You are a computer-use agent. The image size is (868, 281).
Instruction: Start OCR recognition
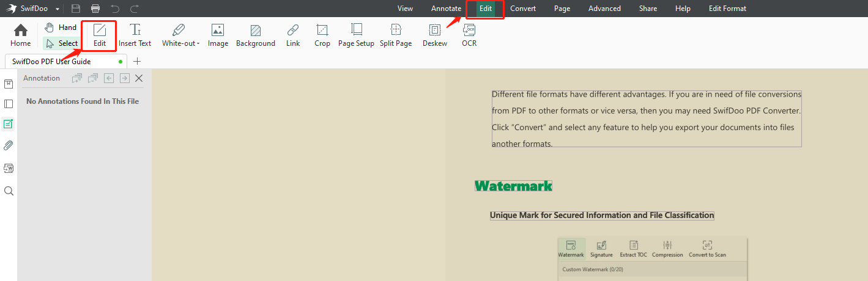point(469,35)
